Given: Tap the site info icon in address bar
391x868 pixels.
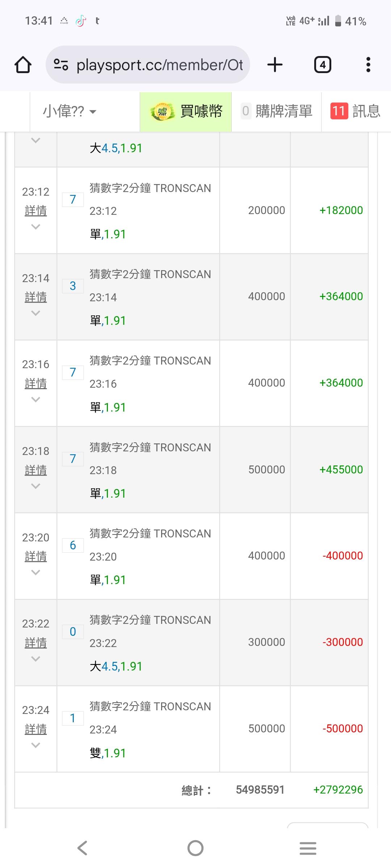Looking at the screenshot, I should (61, 65).
